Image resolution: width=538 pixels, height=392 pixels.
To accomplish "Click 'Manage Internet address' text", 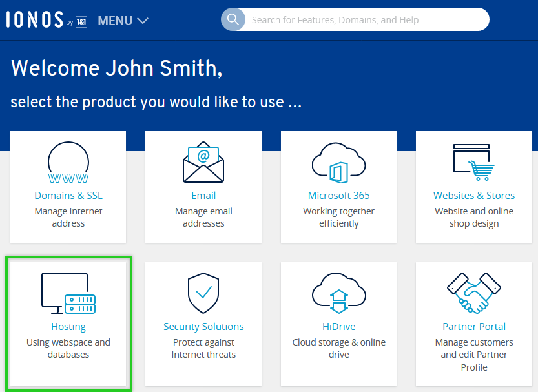I will coord(68,217).
